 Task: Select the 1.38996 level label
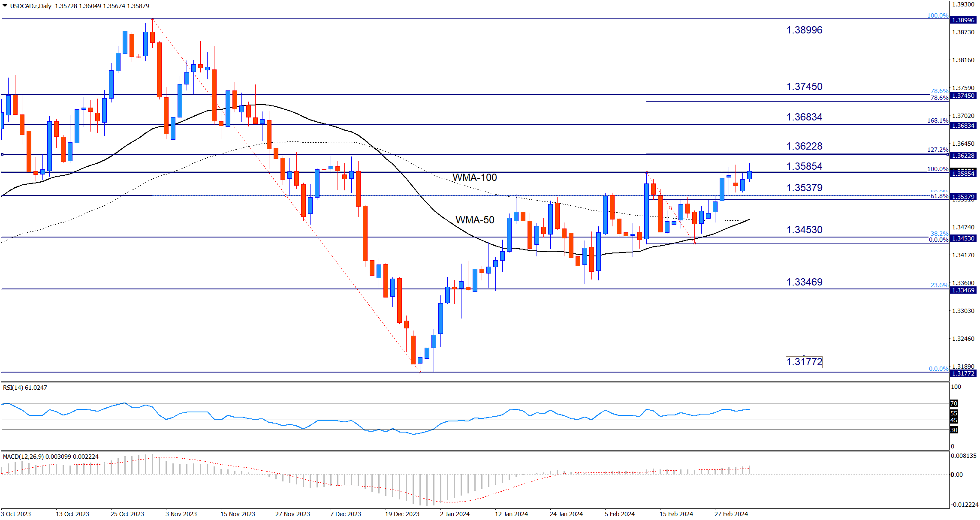click(804, 30)
